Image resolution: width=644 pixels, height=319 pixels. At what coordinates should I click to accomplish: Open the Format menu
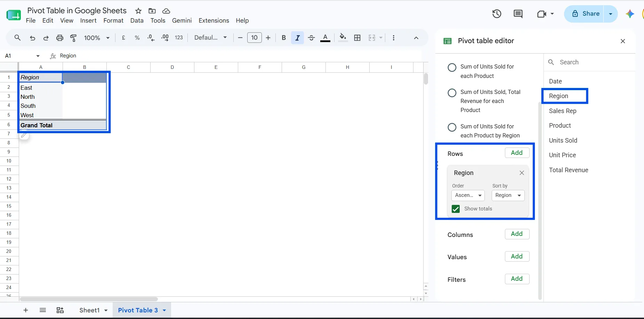tap(113, 21)
